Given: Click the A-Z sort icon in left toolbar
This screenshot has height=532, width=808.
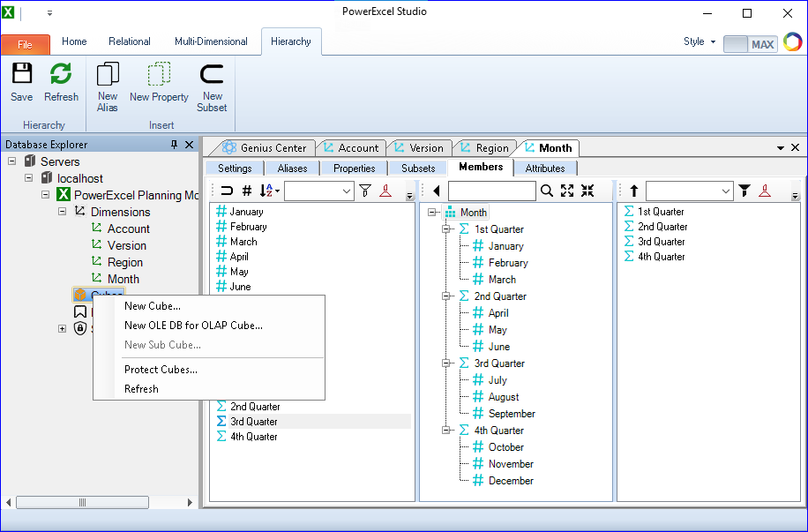Looking at the screenshot, I should click(268, 191).
